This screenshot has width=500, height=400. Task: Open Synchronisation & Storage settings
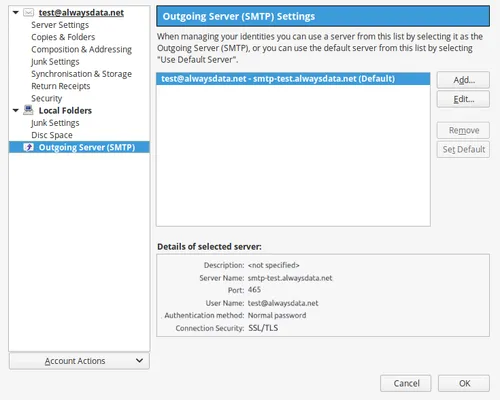click(81, 74)
